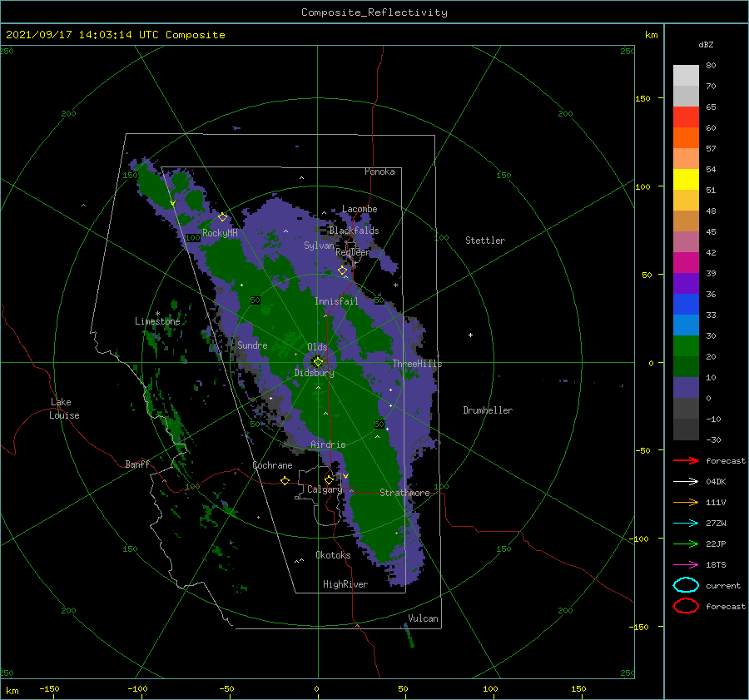Pick the red 60-65 dBZ swatch
The image size is (749, 700).
(686, 117)
